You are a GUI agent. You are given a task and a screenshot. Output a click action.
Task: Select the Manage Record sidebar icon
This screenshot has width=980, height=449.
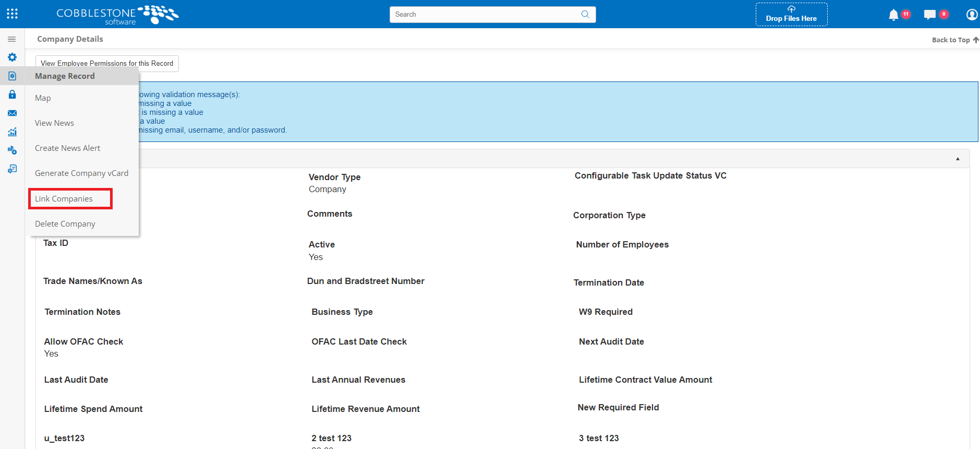coord(12,76)
